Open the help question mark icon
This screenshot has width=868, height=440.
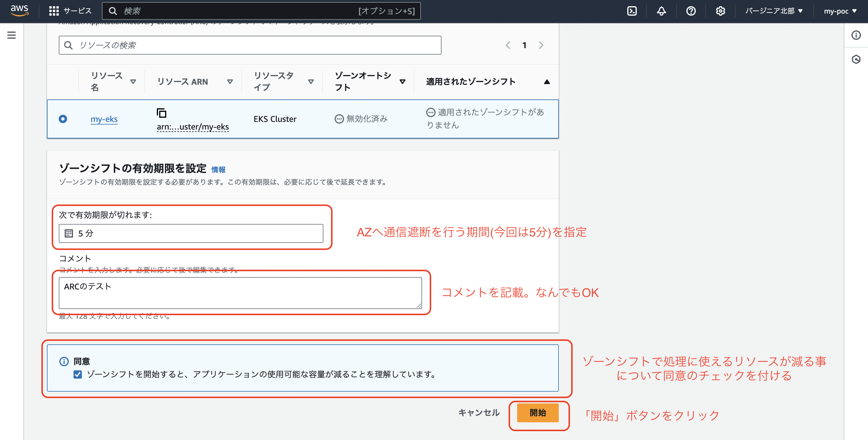coord(691,11)
